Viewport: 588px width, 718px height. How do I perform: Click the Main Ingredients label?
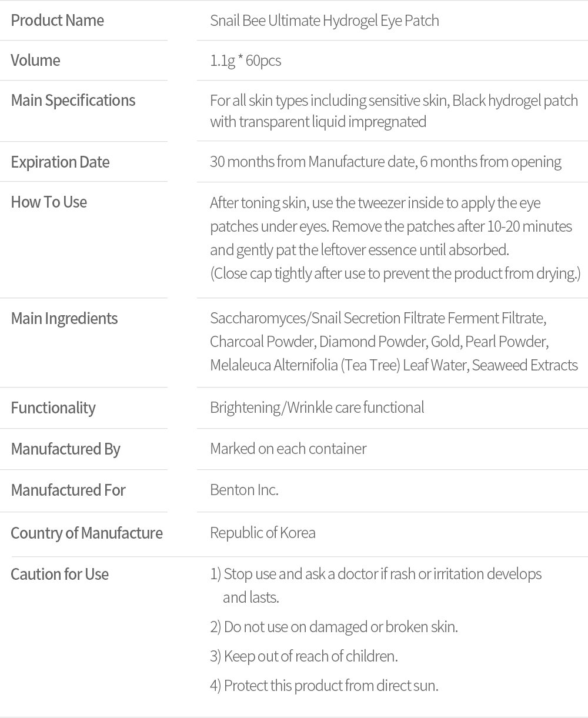pos(64,319)
